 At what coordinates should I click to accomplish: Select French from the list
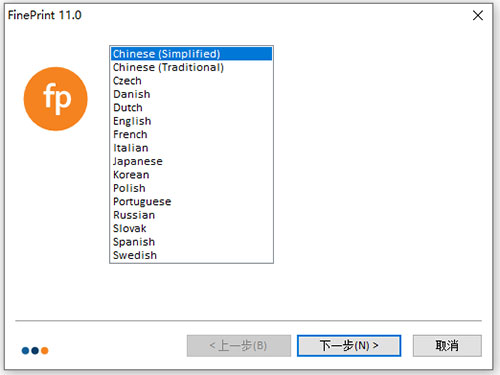click(x=192, y=134)
